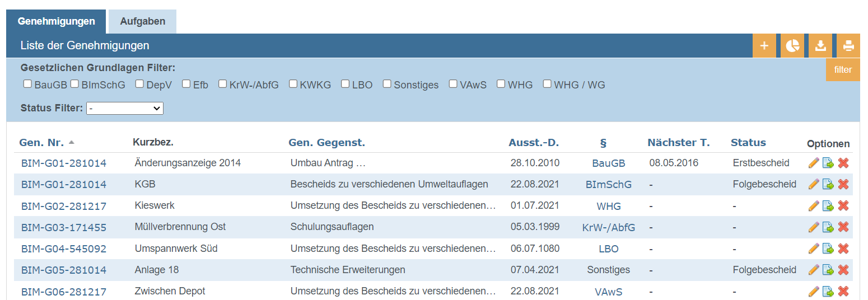The height and width of the screenshot is (300, 868).
Task: Edit the Änderungsanzeige 2014 row with the pencil
Action: pos(814,163)
